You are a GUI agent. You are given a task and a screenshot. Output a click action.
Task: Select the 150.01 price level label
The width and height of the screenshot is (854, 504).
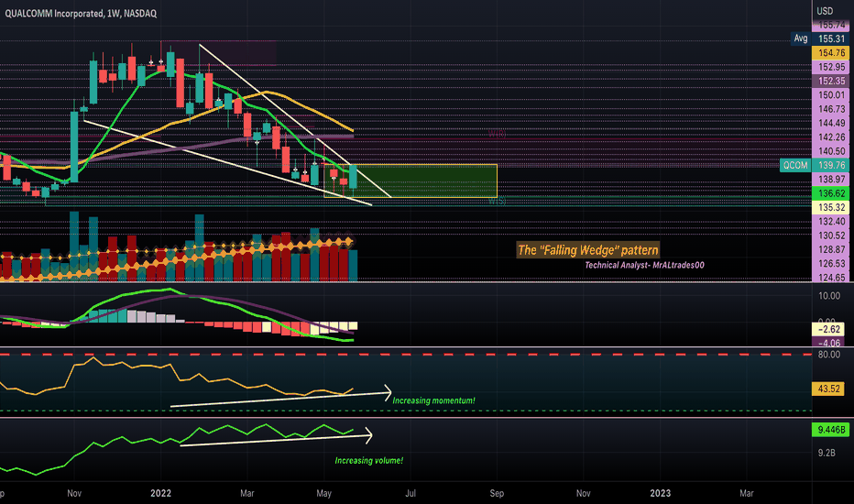(830, 94)
